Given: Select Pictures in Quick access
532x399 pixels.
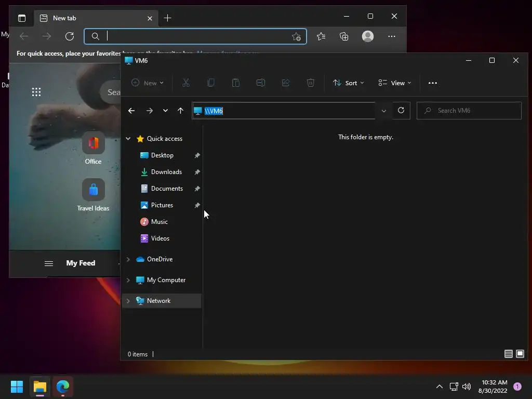Looking at the screenshot, I should 162,205.
